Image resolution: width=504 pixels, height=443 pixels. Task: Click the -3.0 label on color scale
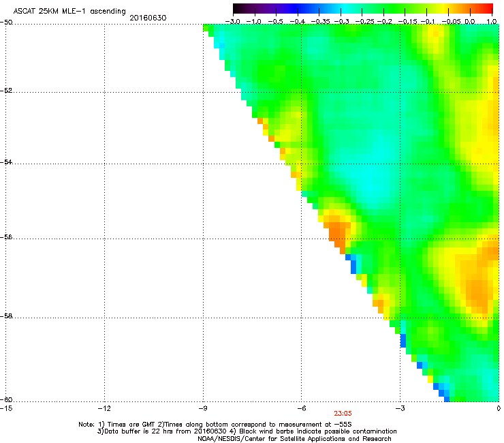click(x=232, y=22)
